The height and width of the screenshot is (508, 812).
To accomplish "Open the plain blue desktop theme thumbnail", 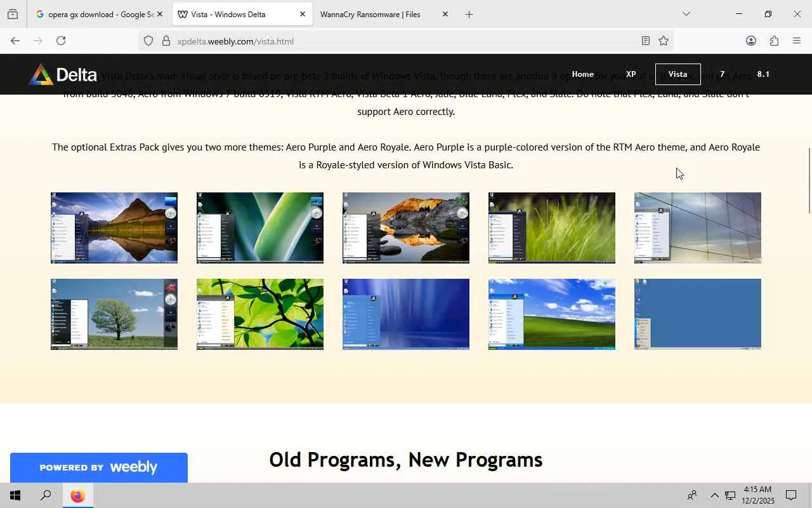I will pyautogui.click(x=698, y=314).
